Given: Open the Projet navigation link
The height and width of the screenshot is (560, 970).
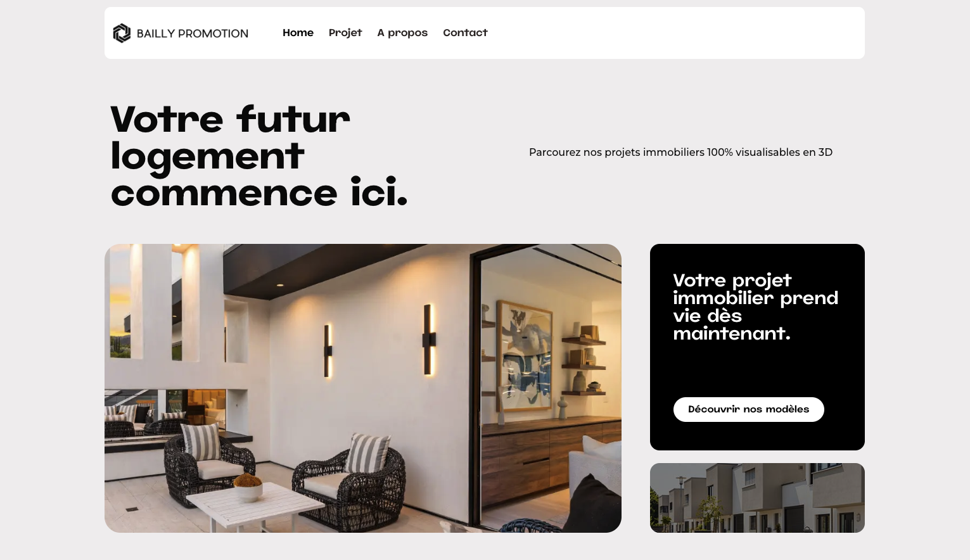Looking at the screenshot, I should tap(345, 33).
